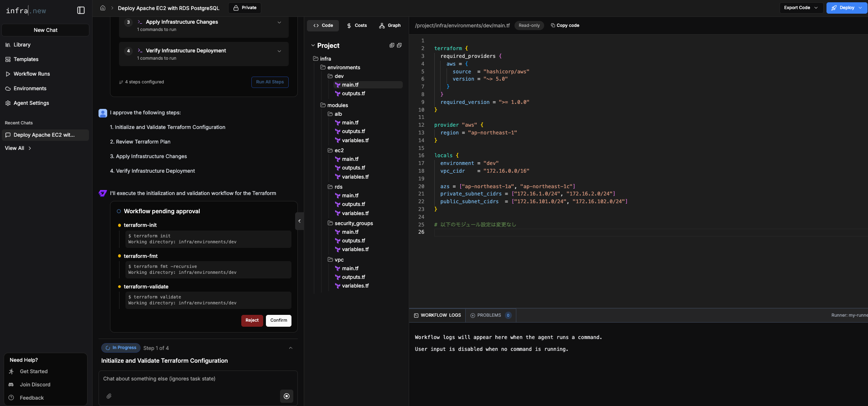Click the terraform icon for dev outputs.tf
The image size is (868, 406).
338,93
